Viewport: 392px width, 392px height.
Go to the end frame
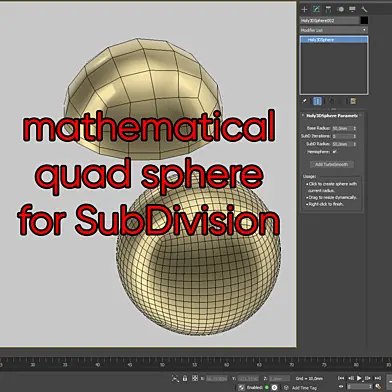click(x=378, y=378)
